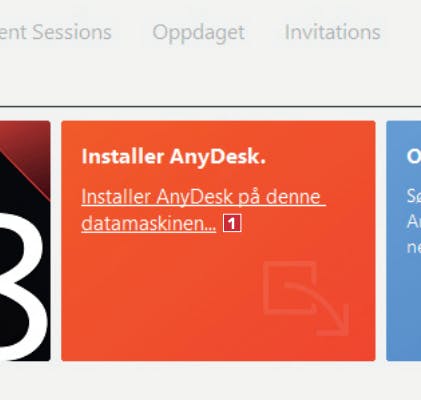This screenshot has height=400, width=421.
Task: Click the gap between orange and blue tiles
Action: pyautogui.click(x=381, y=241)
